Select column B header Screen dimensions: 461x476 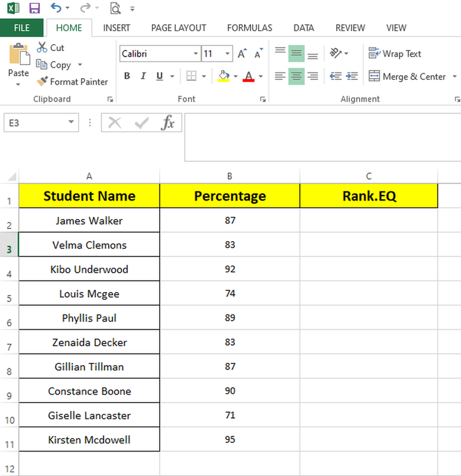(230, 176)
